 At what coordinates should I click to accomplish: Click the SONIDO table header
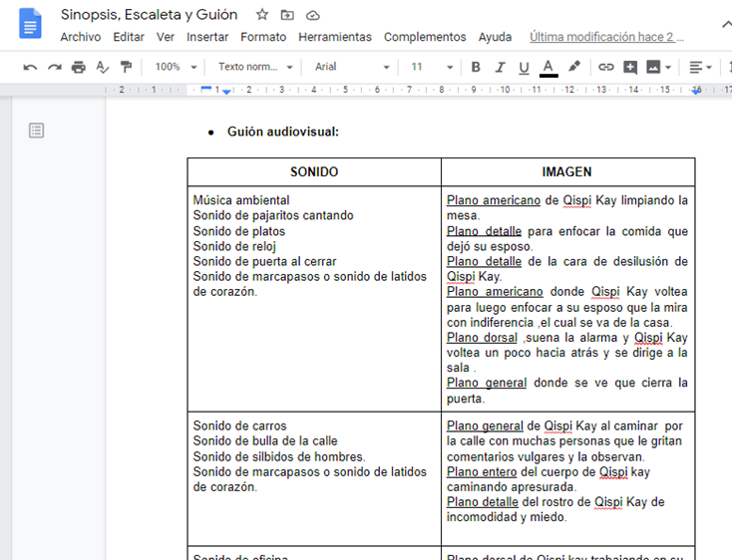(x=314, y=172)
